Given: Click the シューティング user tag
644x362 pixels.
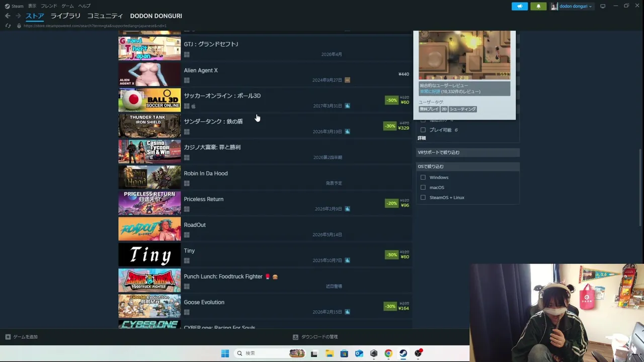Looking at the screenshot, I should (x=462, y=109).
